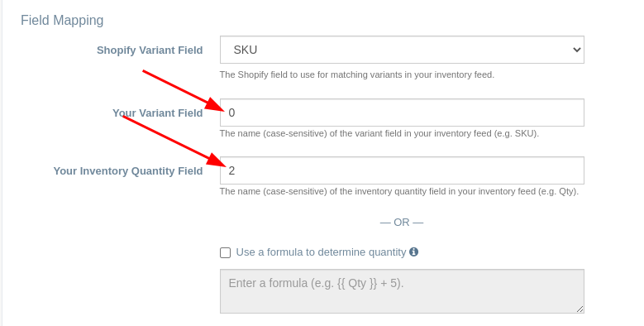The width and height of the screenshot is (644, 326).
Task: Click the '— OR —' separator text
Action: [x=402, y=223]
